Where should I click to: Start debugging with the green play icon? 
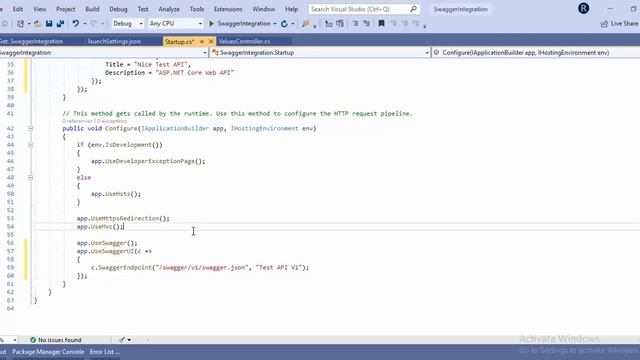211,24
